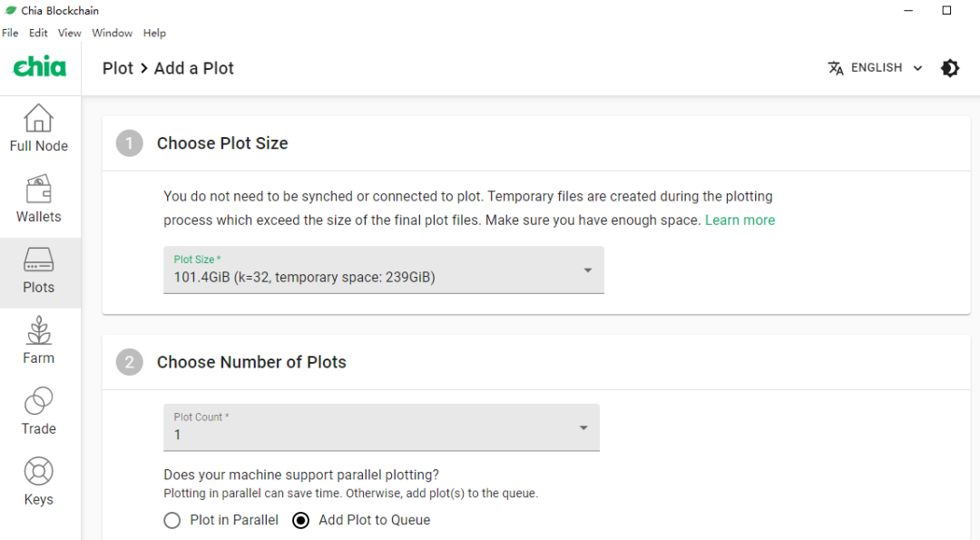Open the Window menu

[x=112, y=33]
